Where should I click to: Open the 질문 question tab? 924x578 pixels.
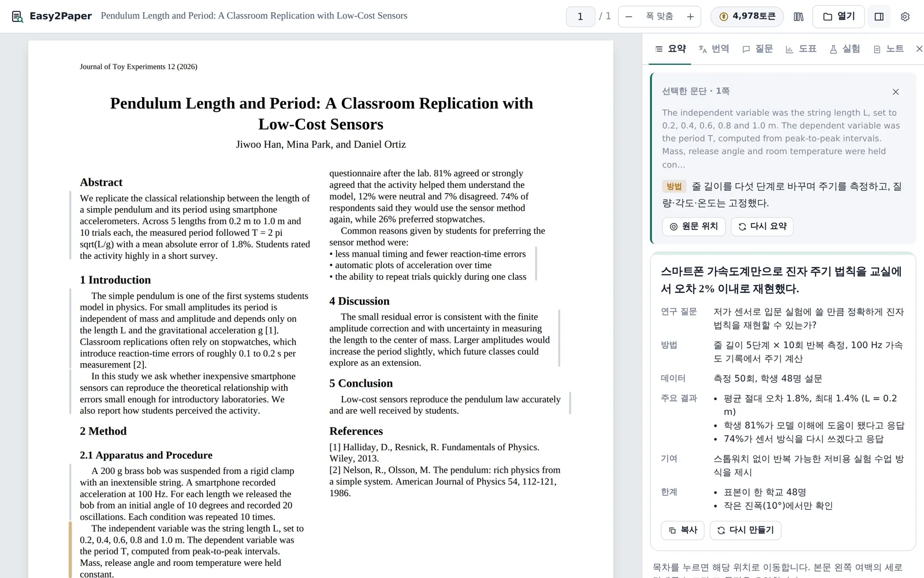pyautogui.click(x=757, y=49)
